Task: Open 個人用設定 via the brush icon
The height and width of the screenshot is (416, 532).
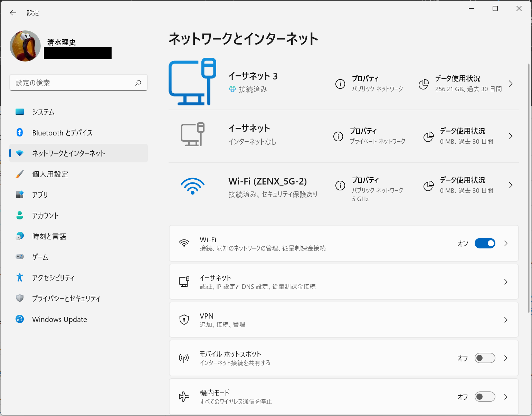Action: point(20,174)
